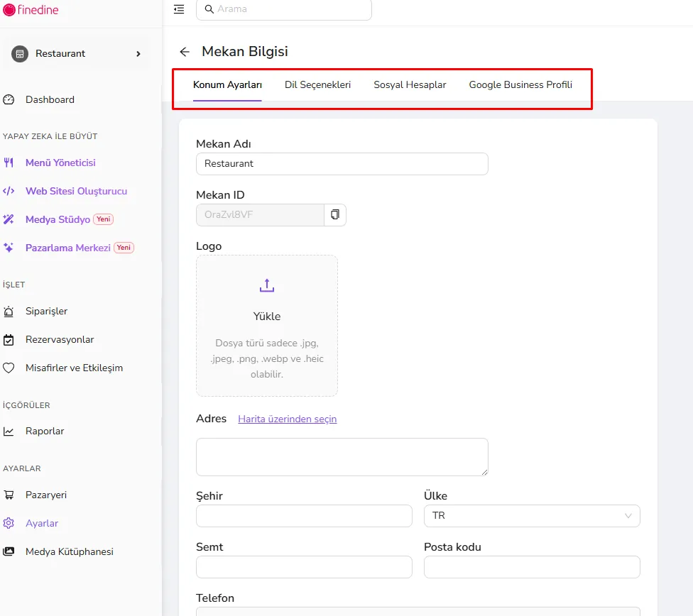
Task: Click the Rezervasyonlar calendar icon
Action: pos(9,340)
